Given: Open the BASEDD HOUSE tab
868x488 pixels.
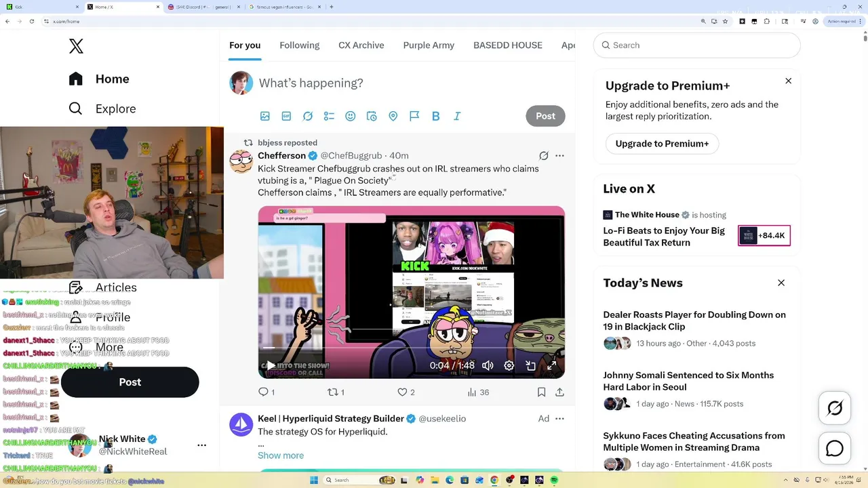Looking at the screenshot, I should (x=508, y=45).
